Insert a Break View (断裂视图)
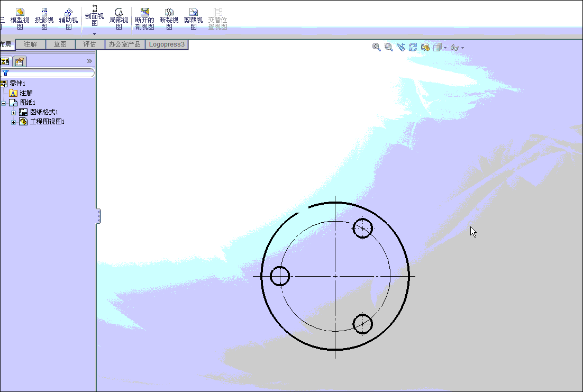Image resolution: width=583 pixels, height=392 pixels. (169, 19)
